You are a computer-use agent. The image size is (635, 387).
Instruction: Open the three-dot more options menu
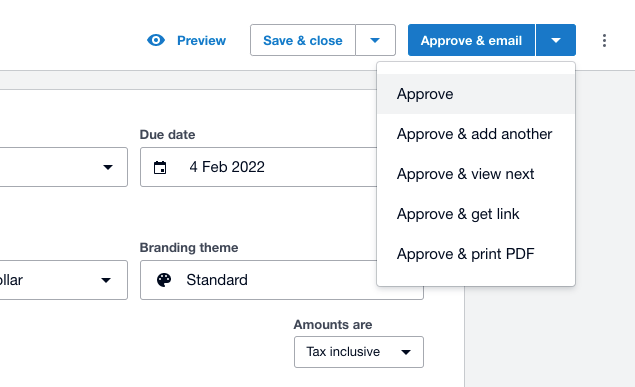point(604,40)
